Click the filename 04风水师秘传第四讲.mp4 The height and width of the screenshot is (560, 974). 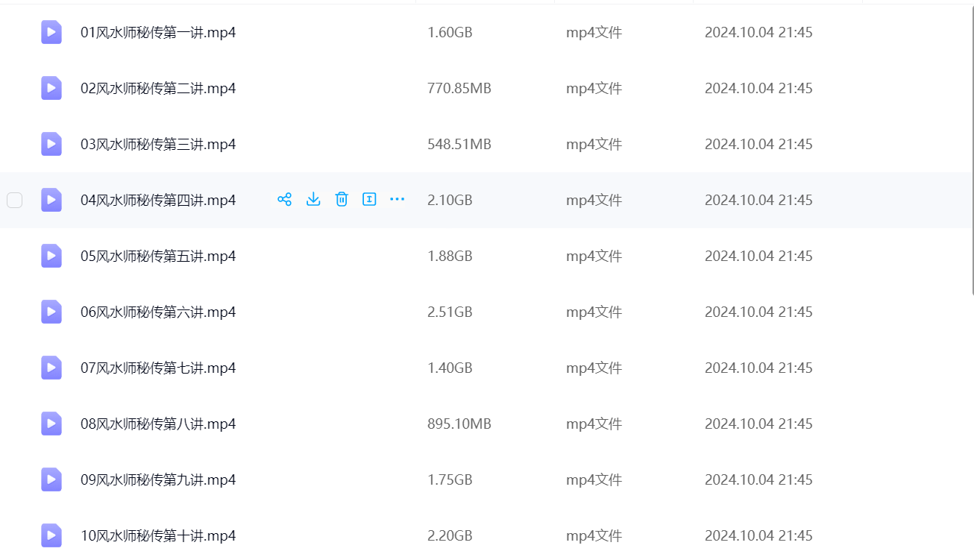pyautogui.click(x=158, y=200)
